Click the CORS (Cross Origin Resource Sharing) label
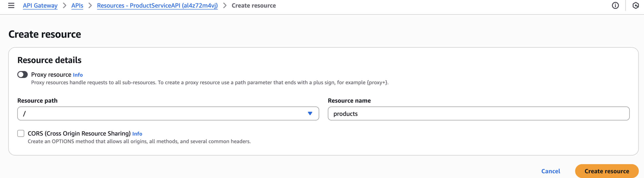 (79, 133)
